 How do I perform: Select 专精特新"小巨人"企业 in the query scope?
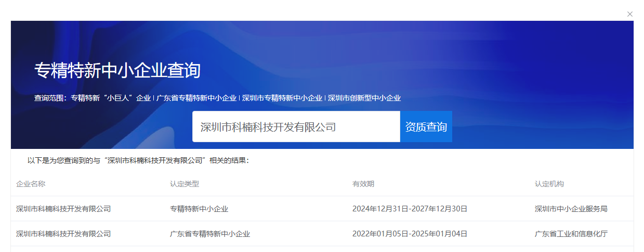[111, 98]
